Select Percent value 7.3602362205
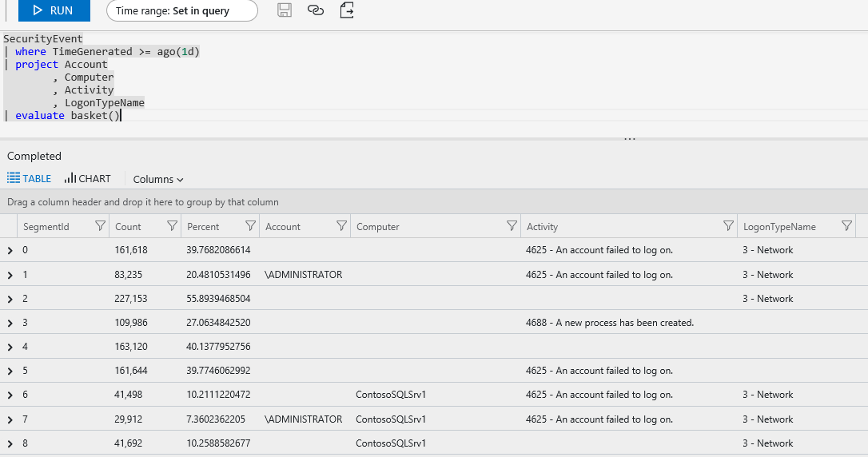 tap(215, 419)
